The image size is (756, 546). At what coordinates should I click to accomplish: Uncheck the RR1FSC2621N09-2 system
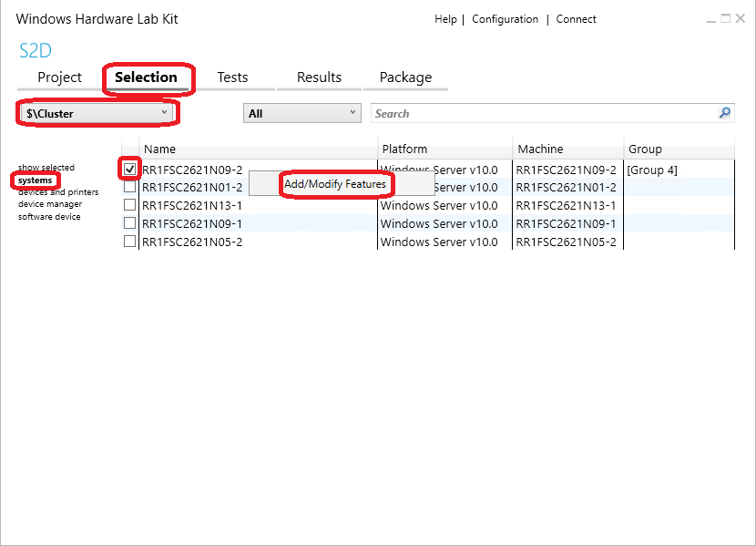[129, 170]
